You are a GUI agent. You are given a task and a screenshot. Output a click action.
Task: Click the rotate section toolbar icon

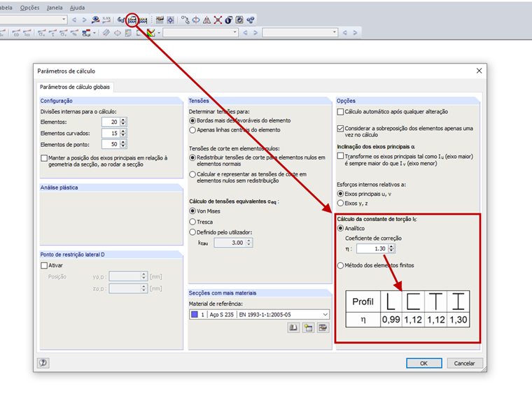[196, 20]
